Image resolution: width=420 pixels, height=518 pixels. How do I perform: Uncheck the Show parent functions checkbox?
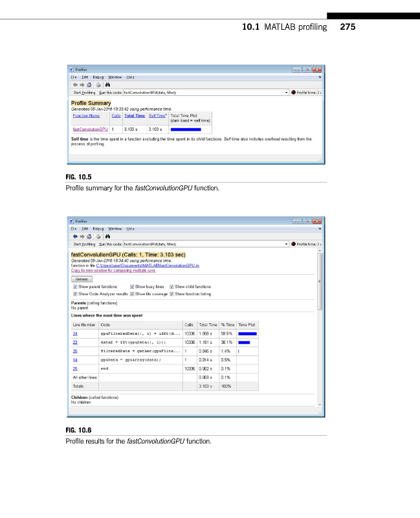point(75,286)
